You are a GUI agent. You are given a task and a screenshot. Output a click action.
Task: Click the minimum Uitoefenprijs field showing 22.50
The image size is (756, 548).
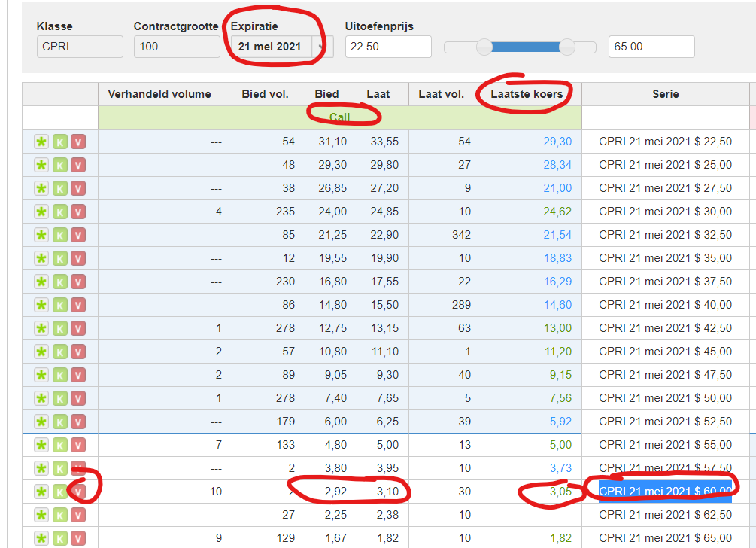tap(388, 47)
